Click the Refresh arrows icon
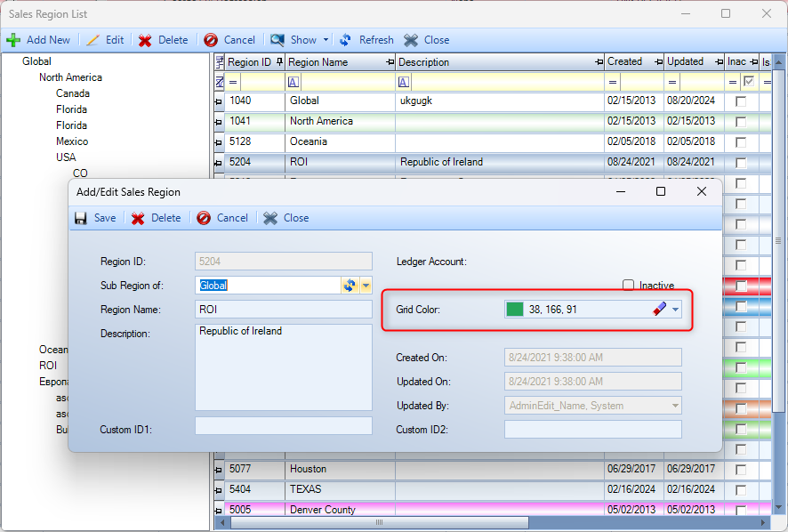This screenshot has height=532, width=788. pos(345,40)
